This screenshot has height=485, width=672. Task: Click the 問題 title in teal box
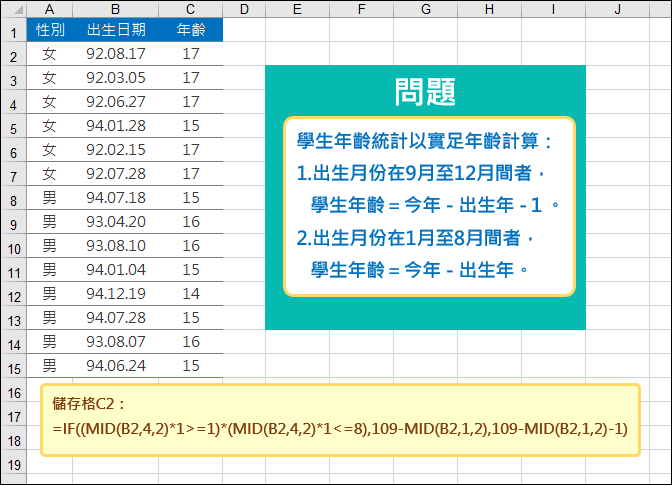[x=425, y=92]
